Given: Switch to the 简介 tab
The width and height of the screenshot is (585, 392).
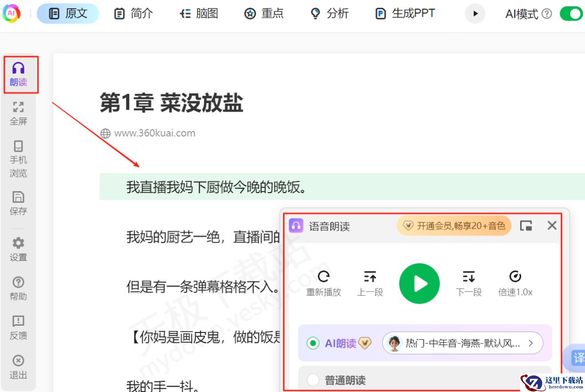Looking at the screenshot, I should (x=133, y=14).
